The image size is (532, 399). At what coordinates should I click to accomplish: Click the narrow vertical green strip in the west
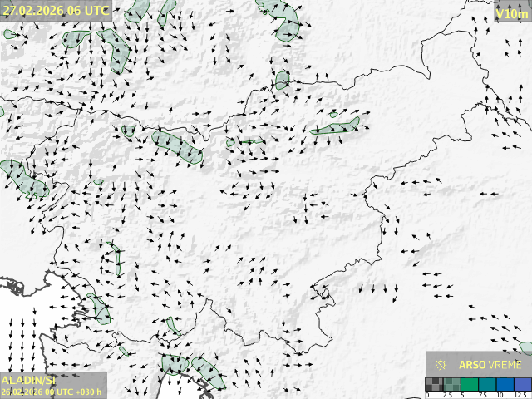pos(117,259)
